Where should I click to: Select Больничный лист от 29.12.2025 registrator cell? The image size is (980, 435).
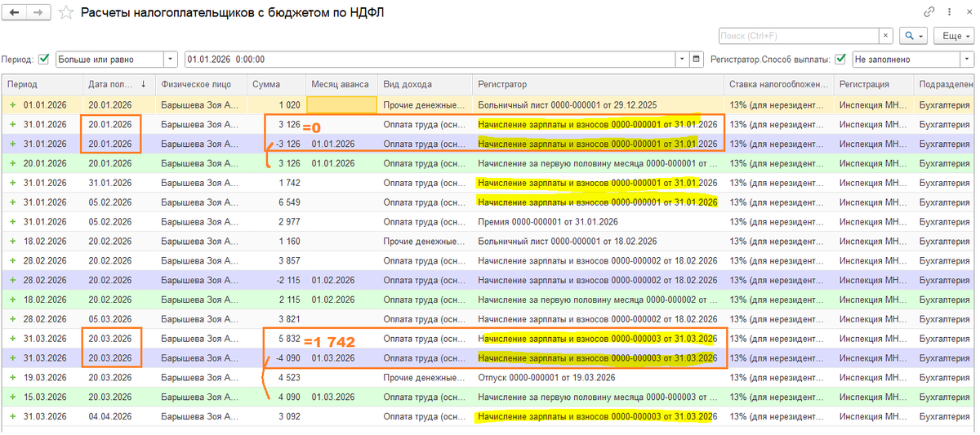598,104
